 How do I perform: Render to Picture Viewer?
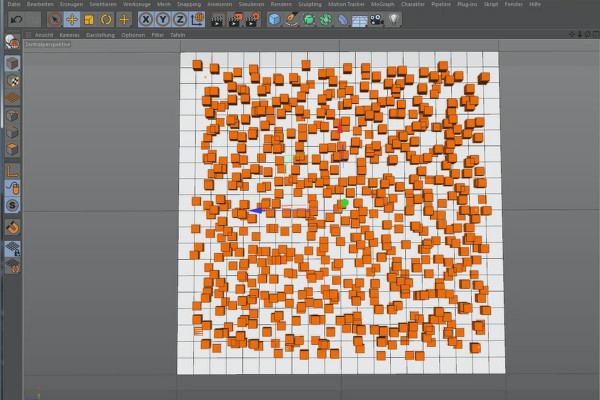coord(235,20)
